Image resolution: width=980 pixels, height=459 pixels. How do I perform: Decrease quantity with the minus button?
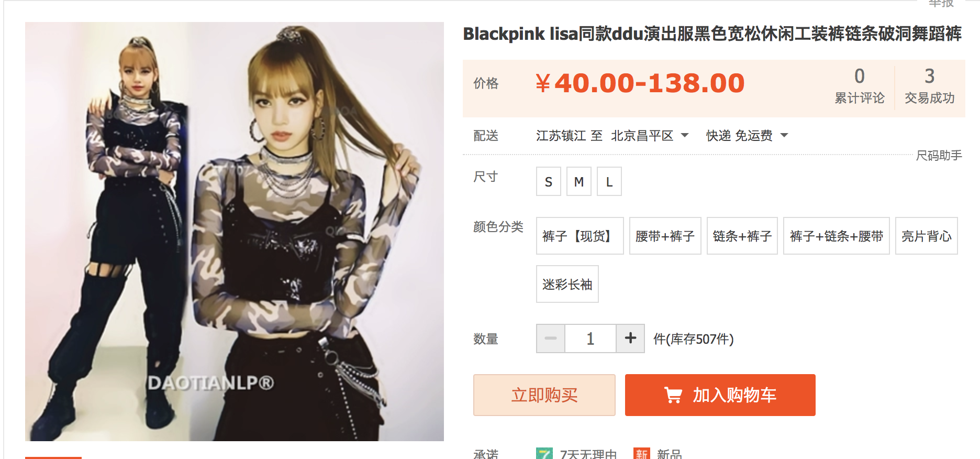(551, 338)
